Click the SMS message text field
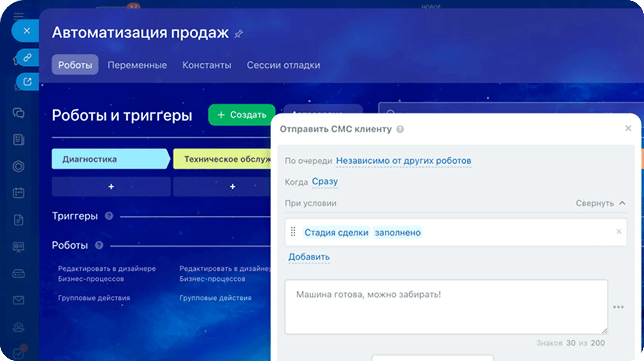 click(446, 307)
